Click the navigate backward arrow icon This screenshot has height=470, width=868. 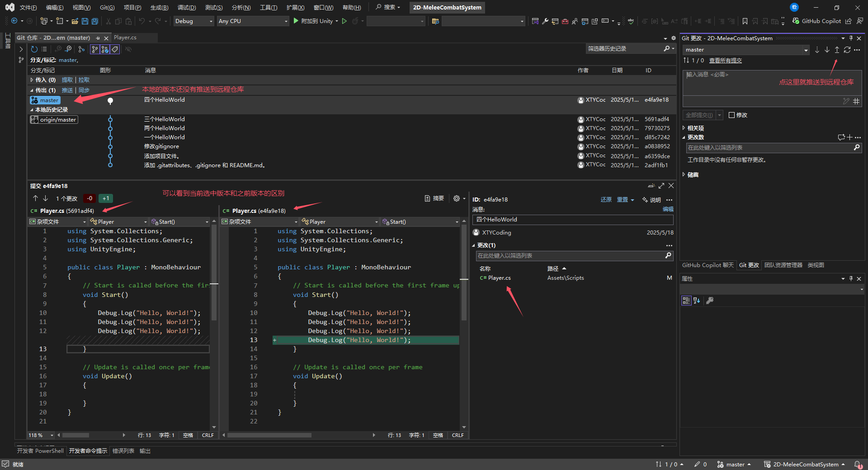[x=14, y=21]
